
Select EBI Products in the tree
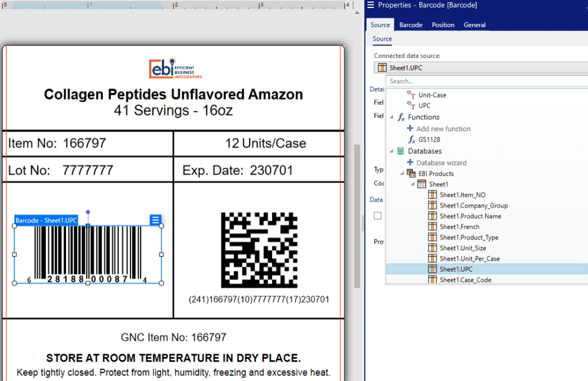pos(436,174)
